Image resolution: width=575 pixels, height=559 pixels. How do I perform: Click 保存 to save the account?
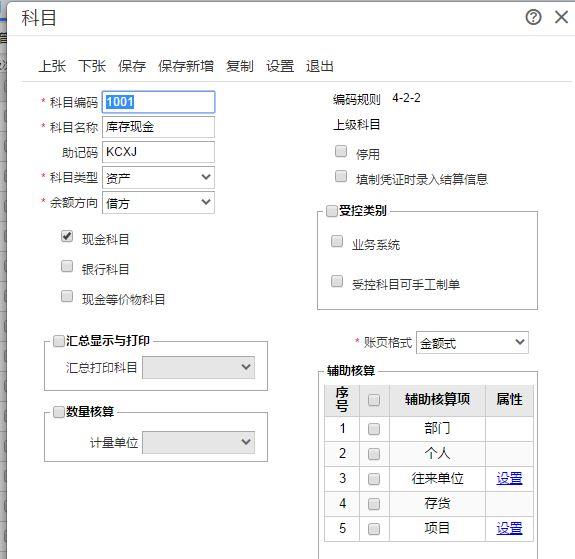pos(132,66)
